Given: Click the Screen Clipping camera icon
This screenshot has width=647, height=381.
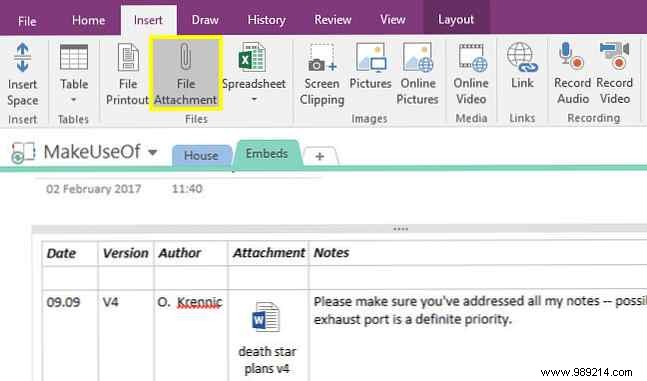Looking at the screenshot, I should pos(322,58).
